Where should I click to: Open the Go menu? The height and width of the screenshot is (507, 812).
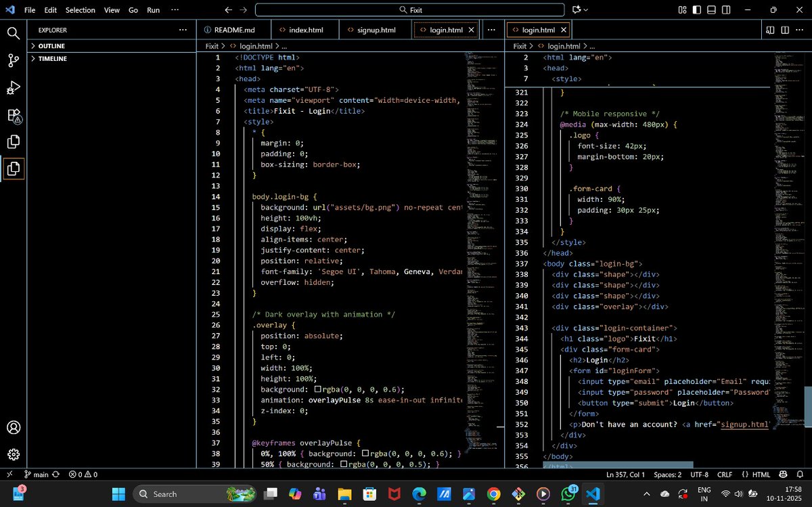pyautogui.click(x=133, y=10)
